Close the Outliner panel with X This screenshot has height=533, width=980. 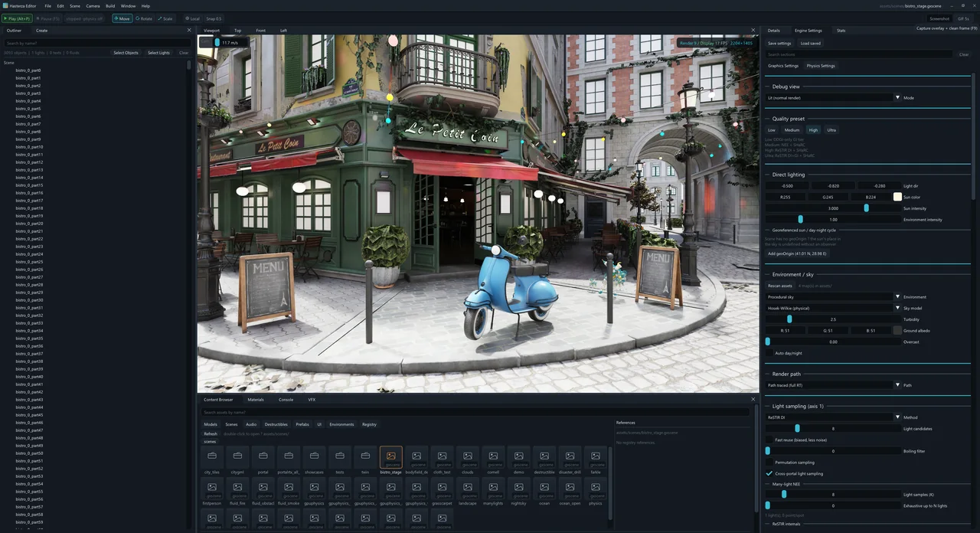pyautogui.click(x=189, y=31)
